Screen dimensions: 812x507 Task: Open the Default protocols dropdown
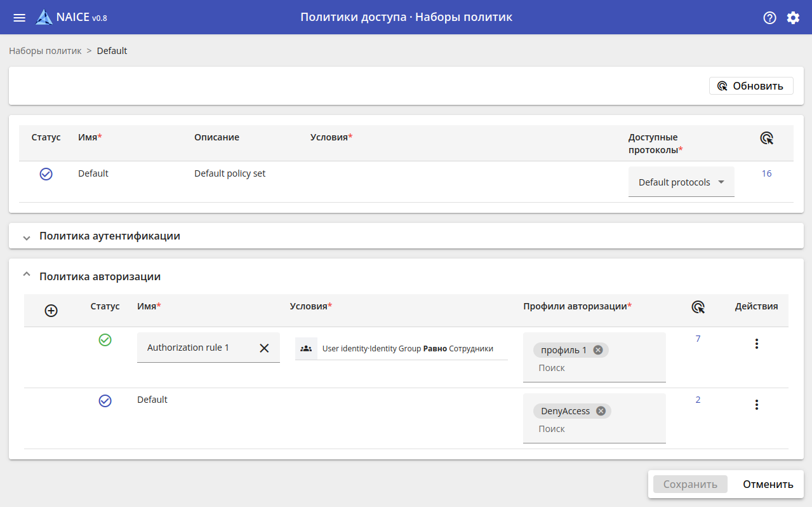click(681, 182)
